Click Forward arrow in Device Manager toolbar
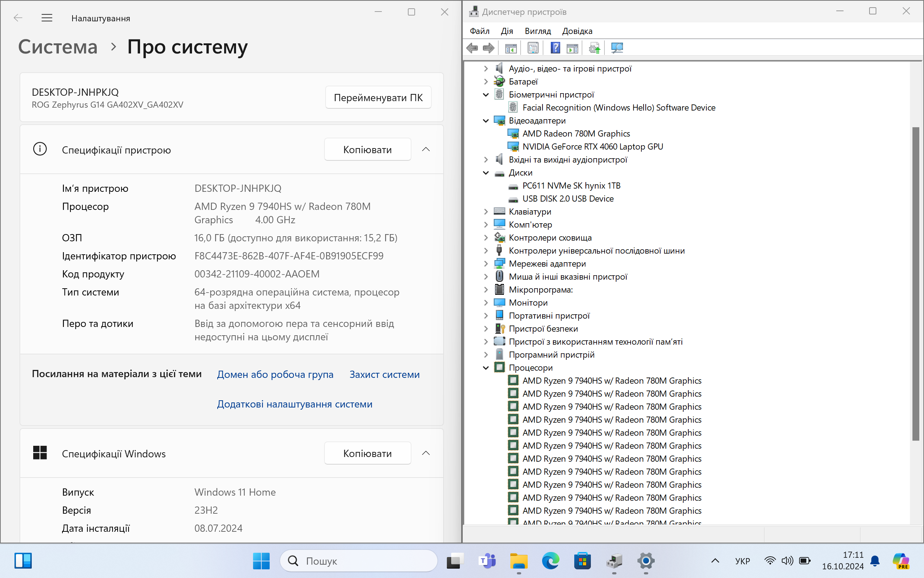The image size is (924, 578). point(488,48)
